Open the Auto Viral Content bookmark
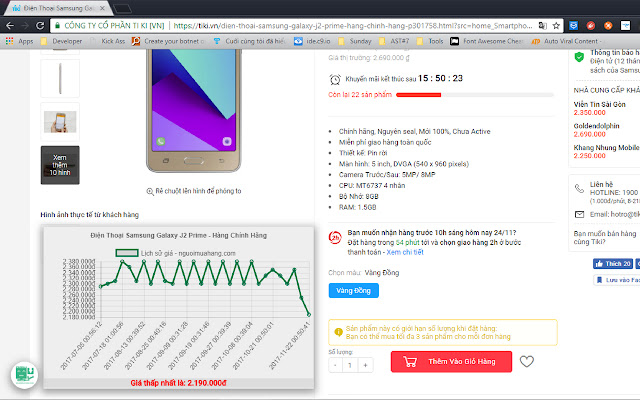640x400 pixels. click(x=567, y=41)
